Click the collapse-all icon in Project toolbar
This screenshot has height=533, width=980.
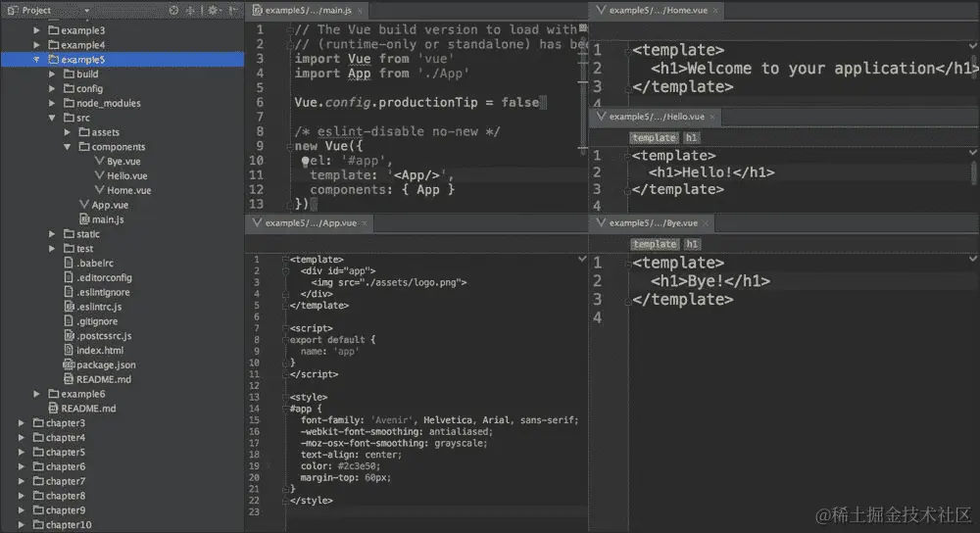tap(190, 10)
